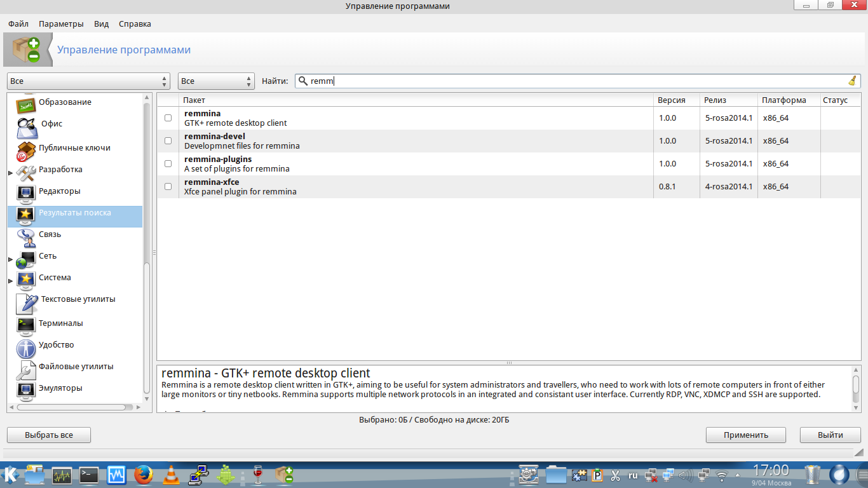
Task: Click the volume speaker tray icon
Action: tap(686, 475)
